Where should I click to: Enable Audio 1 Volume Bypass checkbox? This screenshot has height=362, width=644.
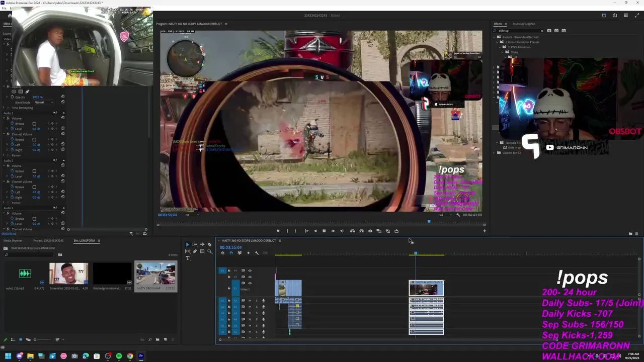click(x=34, y=124)
